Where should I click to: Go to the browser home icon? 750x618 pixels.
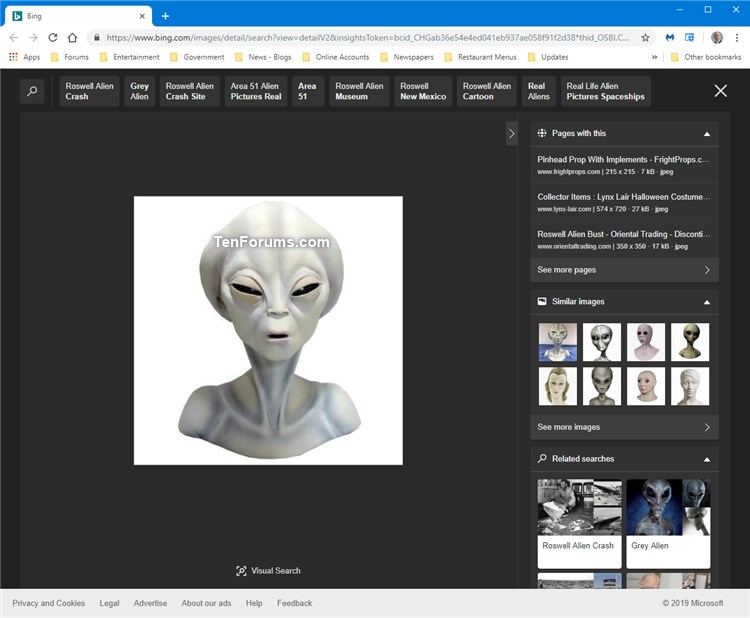point(72,37)
